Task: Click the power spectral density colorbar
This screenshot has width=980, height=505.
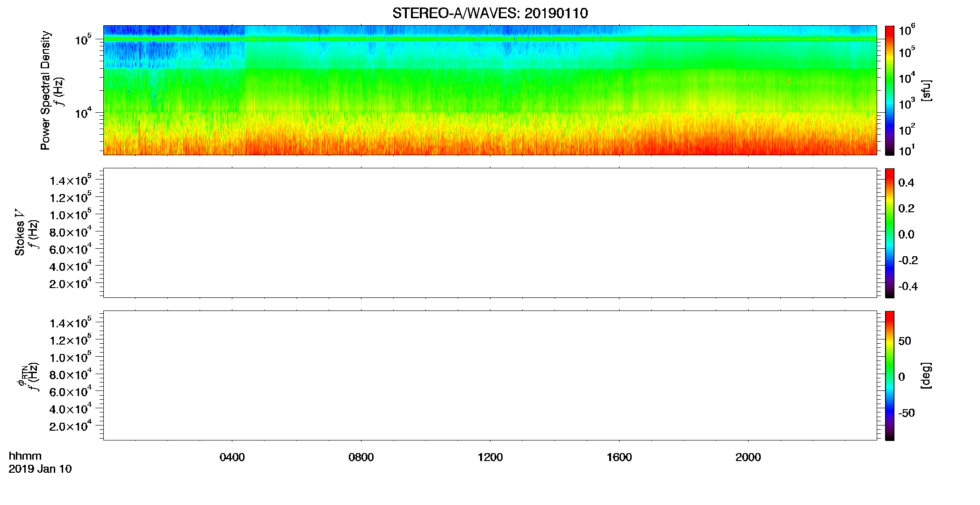Action: coord(890,90)
